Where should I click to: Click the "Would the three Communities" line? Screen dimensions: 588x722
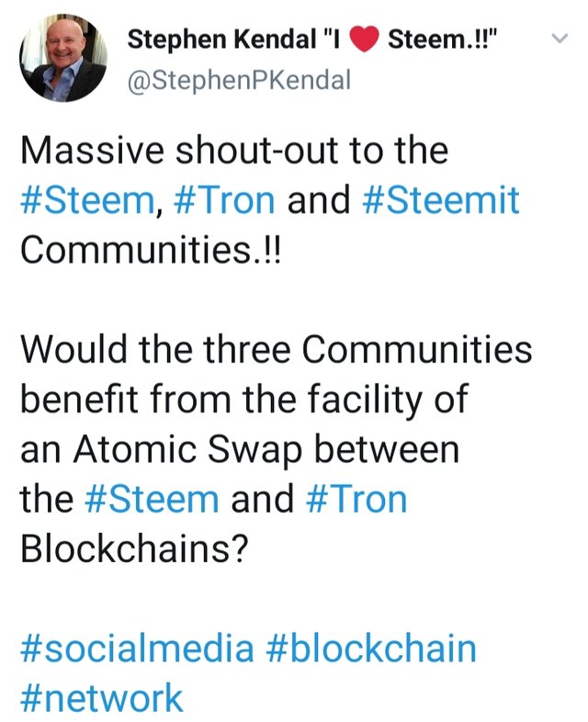click(x=276, y=350)
